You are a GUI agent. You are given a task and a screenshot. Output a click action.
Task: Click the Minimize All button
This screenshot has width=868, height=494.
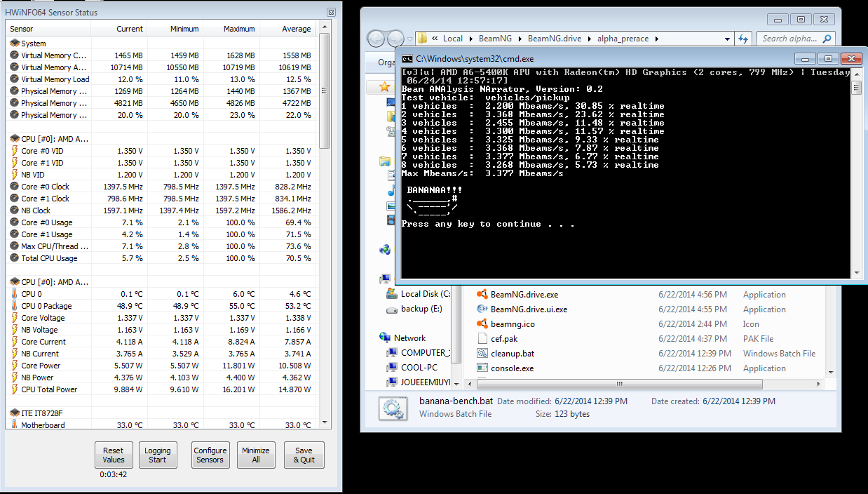[x=256, y=455]
